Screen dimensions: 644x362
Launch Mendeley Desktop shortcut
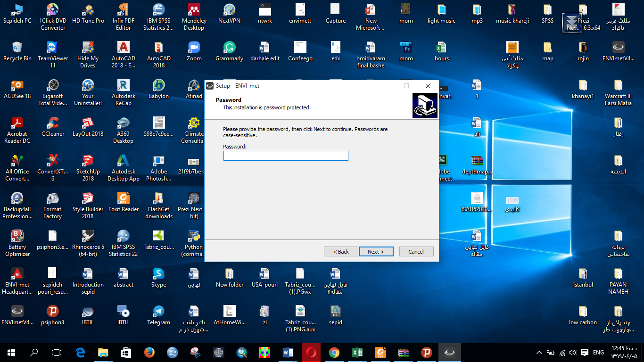coord(194,17)
